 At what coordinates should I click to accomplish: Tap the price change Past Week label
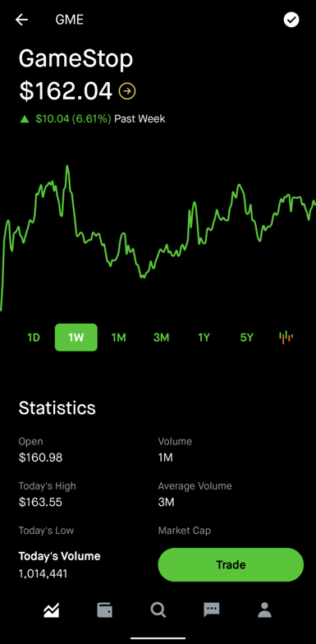[x=140, y=119]
